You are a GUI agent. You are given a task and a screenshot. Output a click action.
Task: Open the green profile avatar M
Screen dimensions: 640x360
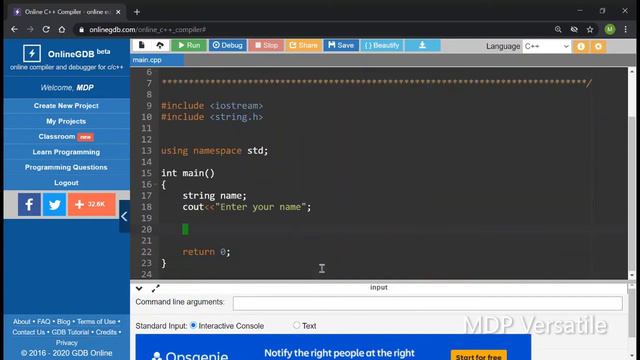click(610, 29)
